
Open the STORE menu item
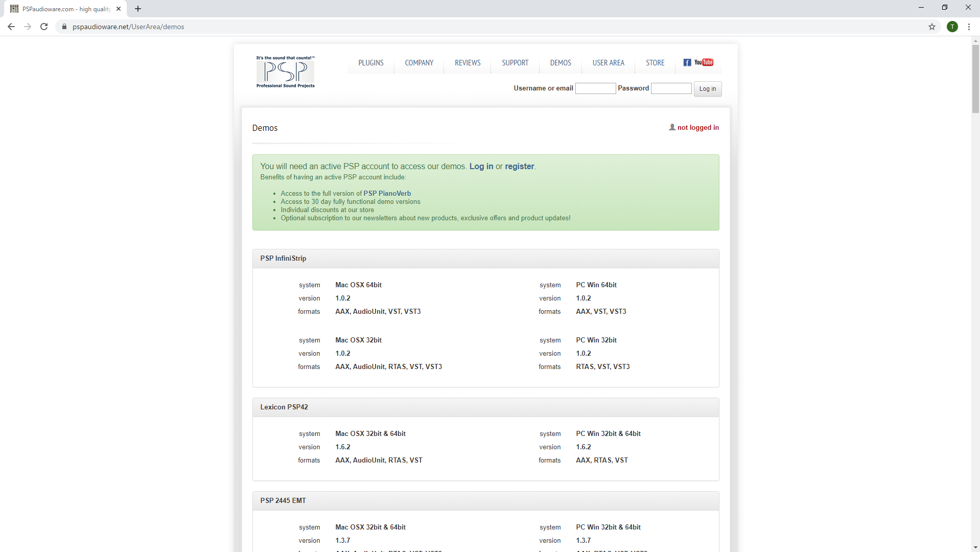click(x=655, y=63)
